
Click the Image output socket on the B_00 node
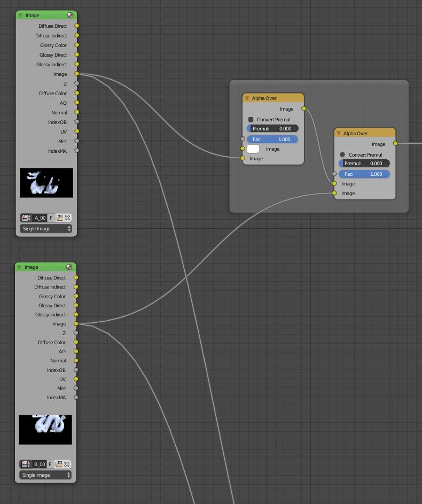tap(76, 324)
